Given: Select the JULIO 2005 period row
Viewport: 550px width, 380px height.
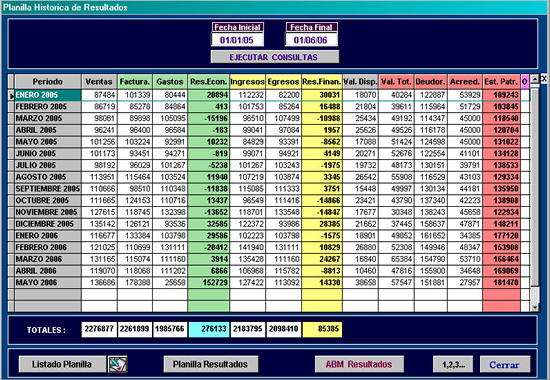Looking at the screenshot, I should pyautogui.click(x=48, y=165).
